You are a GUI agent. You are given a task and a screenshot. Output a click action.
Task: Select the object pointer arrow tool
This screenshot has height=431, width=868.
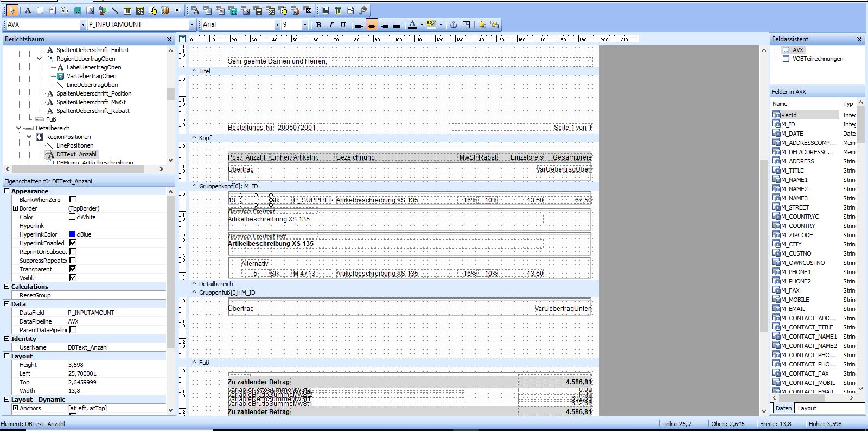[x=12, y=10]
